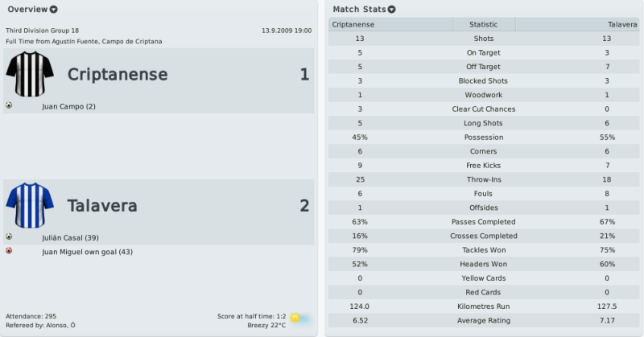Open the Third Division Group 18 competition link
This screenshot has height=337, width=644.
click(x=43, y=31)
